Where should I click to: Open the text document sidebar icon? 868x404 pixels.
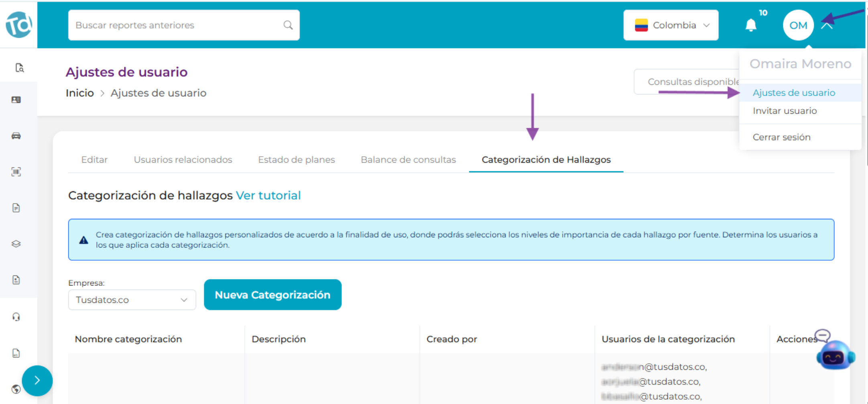tap(16, 208)
